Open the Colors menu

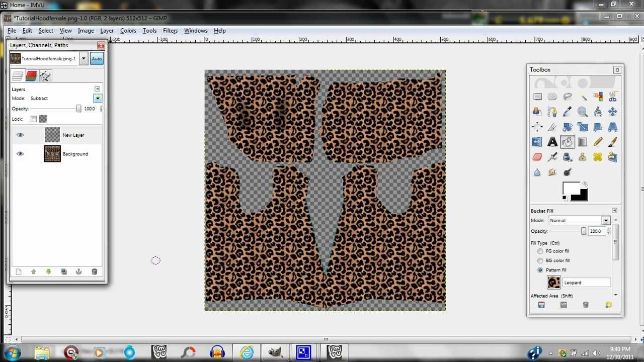[x=128, y=31]
